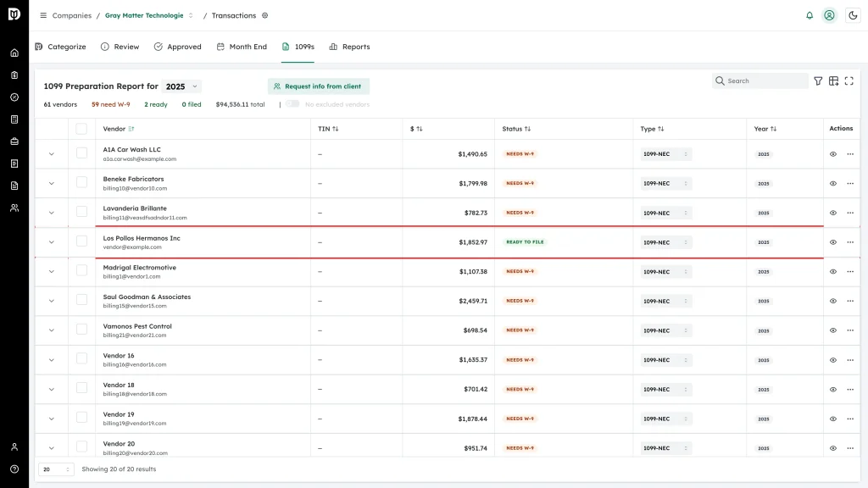This screenshot has width=868, height=488.
Task: Expand the Beneke Fabricators row
Action: (x=52, y=184)
